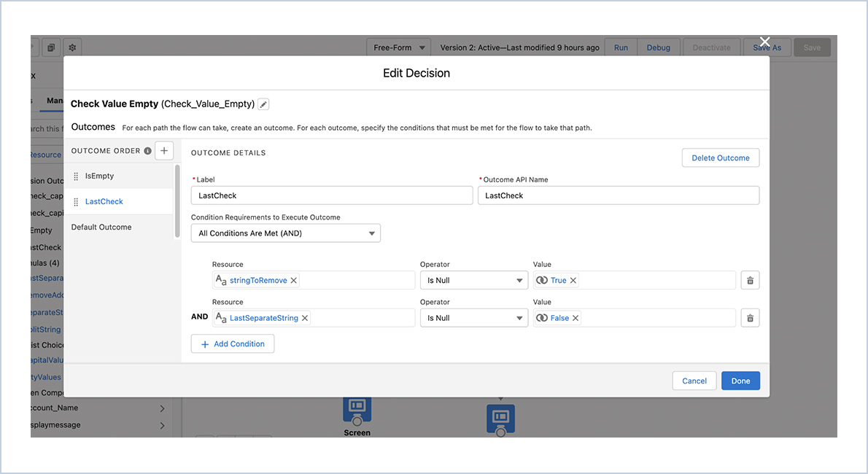Delete the stringToRemove condition row
This screenshot has height=474, width=868.
[x=750, y=280]
